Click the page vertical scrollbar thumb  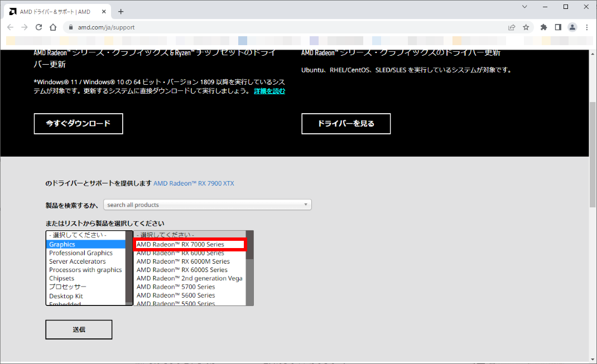[593, 154]
